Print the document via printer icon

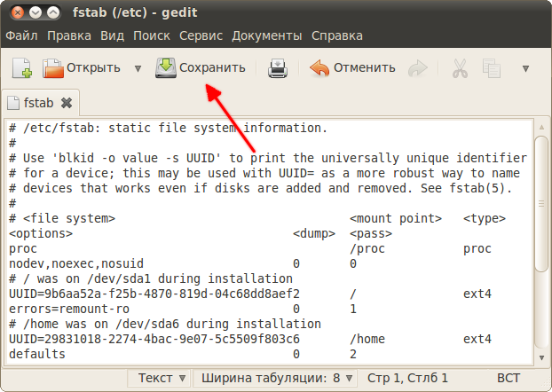tap(278, 68)
